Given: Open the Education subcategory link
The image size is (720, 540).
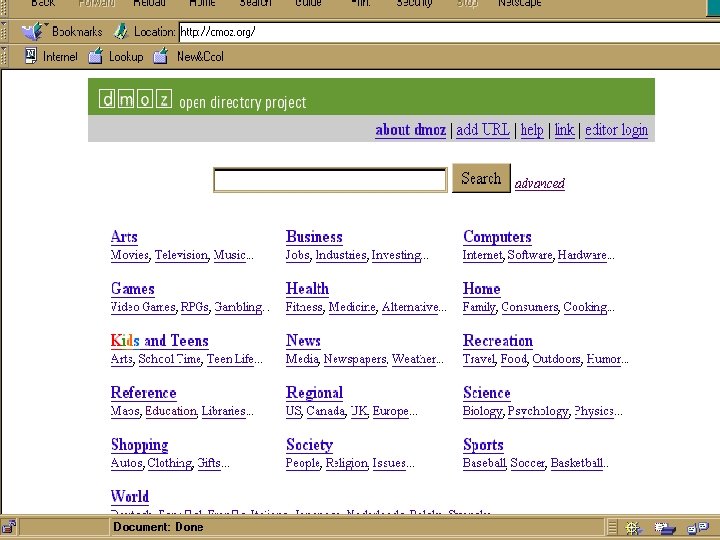Looking at the screenshot, I should 171,411.
